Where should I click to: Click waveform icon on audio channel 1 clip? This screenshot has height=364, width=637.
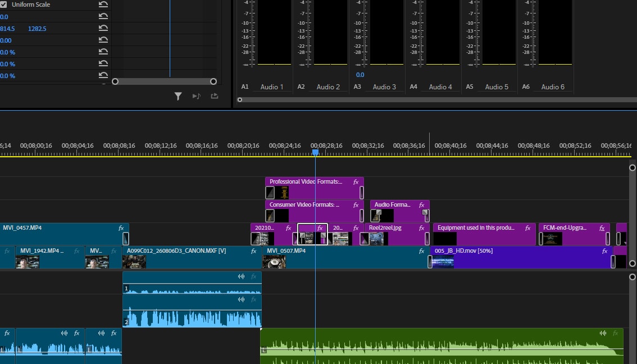[242, 276]
